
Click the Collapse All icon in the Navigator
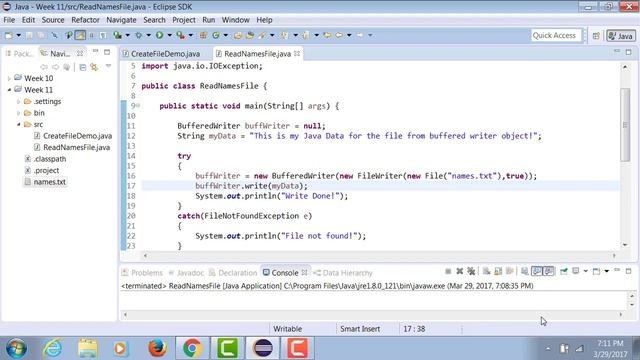82,67
